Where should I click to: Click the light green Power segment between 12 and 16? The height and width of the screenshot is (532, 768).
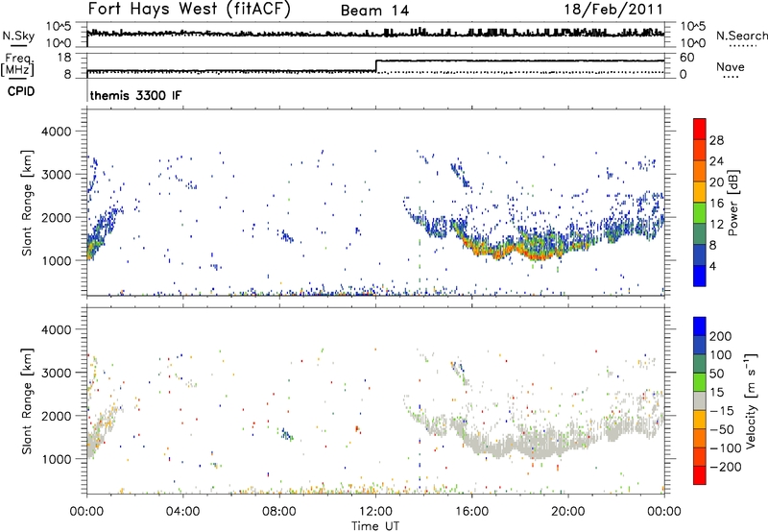(700, 213)
